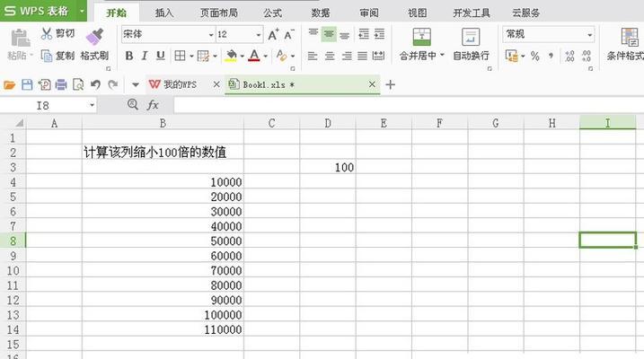Expand quick access toolbar options
Image resolution: width=644 pixels, height=359 pixels.
click(135, 85)
